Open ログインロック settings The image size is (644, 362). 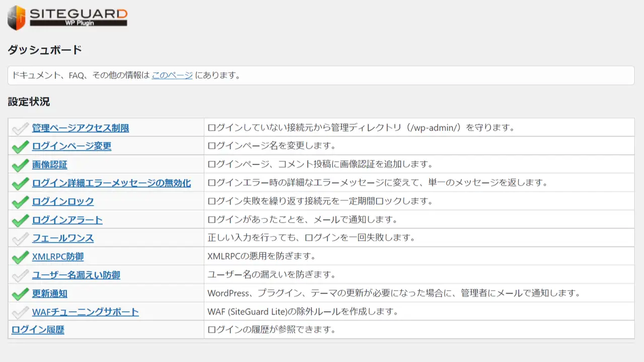[x=63, y=202]
